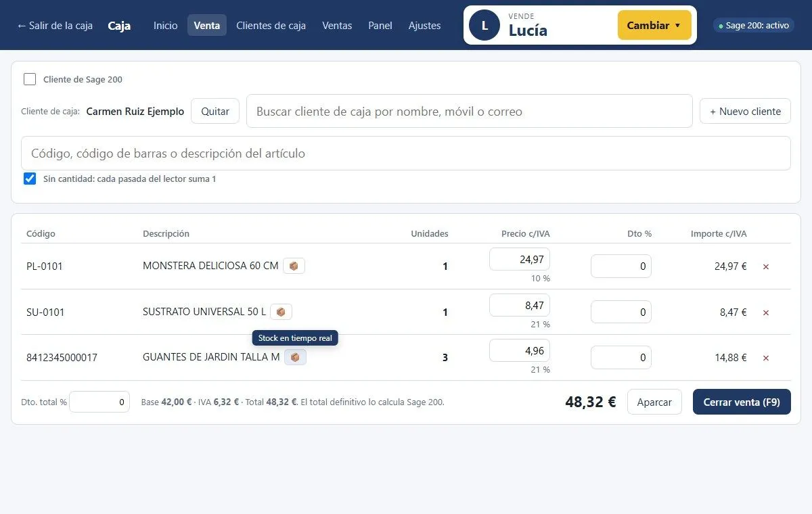Click the 10 % VAT label under Monstera price
The height and width of the screenshot is (514, 812).
541,279
